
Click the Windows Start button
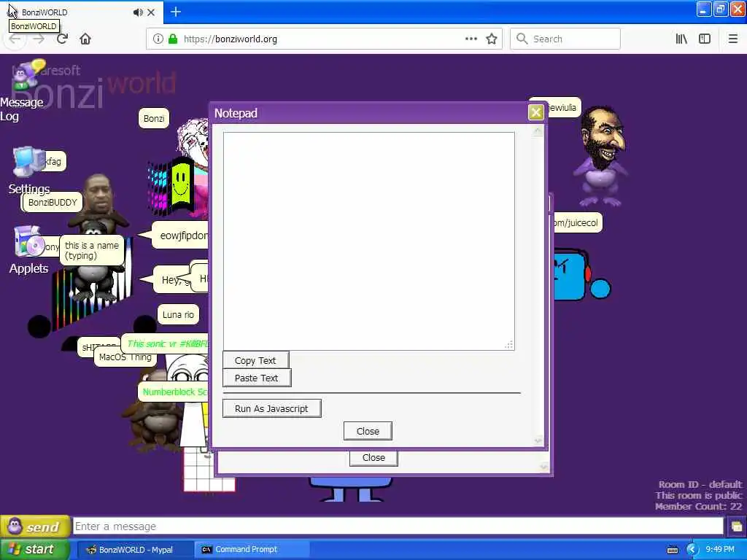(35, 549)
